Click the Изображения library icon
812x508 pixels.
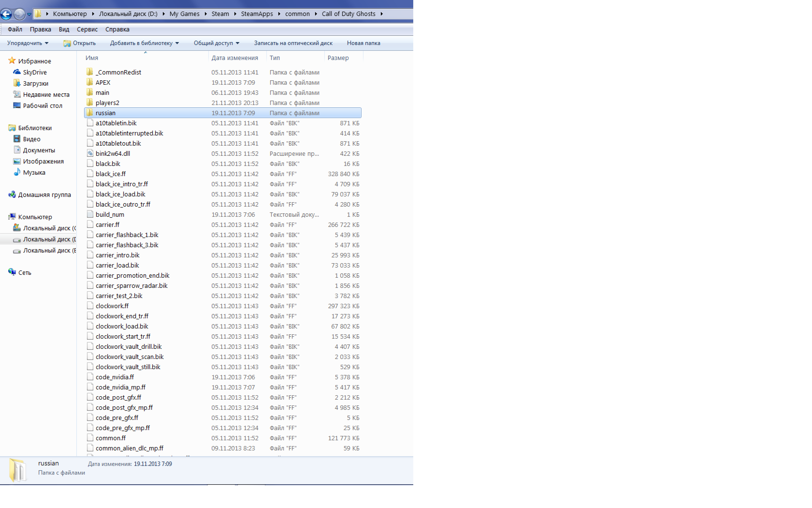click(x=17, y=161)
